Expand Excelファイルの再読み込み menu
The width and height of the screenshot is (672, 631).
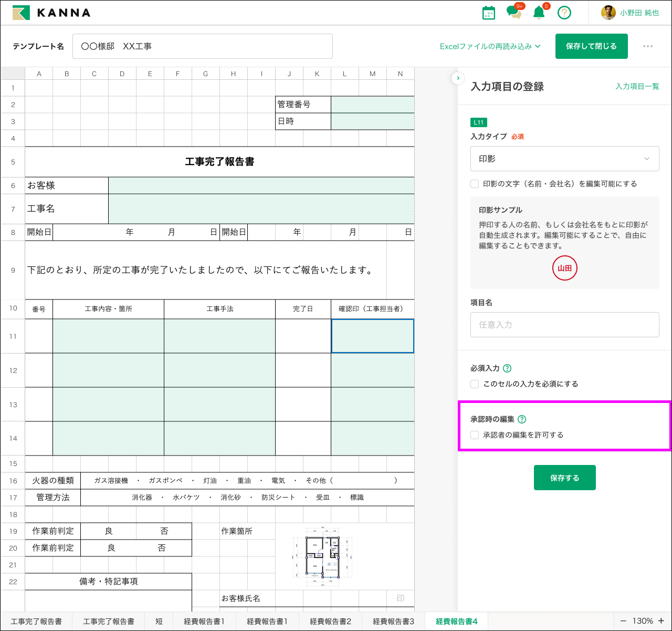click(x=490, y=46)
